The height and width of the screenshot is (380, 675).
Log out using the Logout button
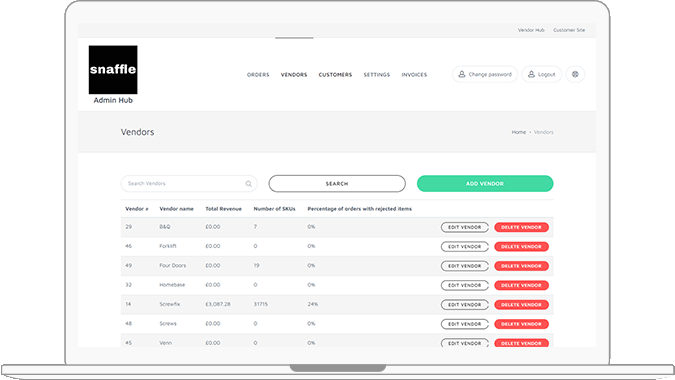[542, 74]
